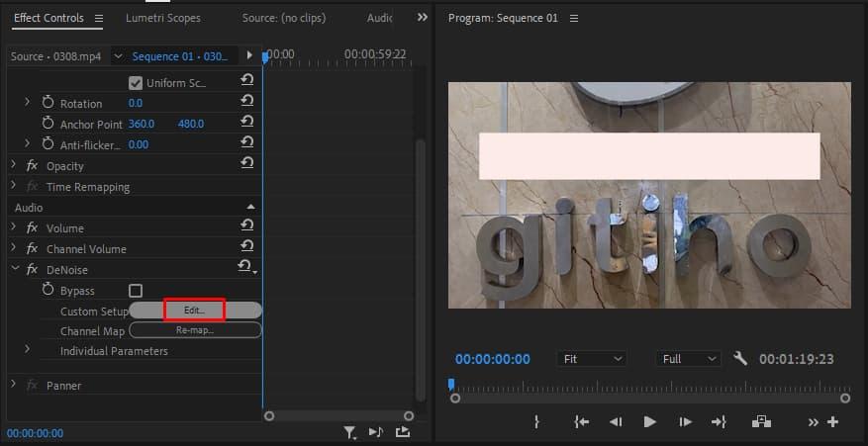Expand the Opacity effect
The image size is (868, 446).
tap(13, 165)
